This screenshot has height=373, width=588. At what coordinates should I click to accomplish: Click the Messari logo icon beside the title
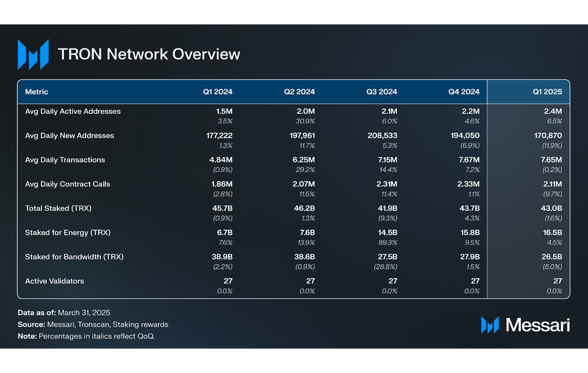pyautogui.click(x=33, y=54)
